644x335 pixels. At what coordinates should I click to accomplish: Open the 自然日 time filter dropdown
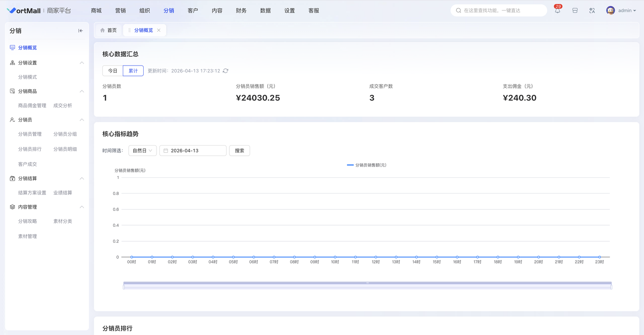pos(142,150)
